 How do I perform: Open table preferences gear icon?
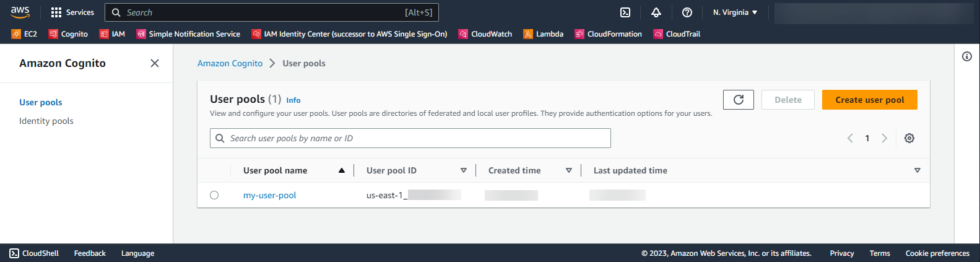tap(909, 138)
